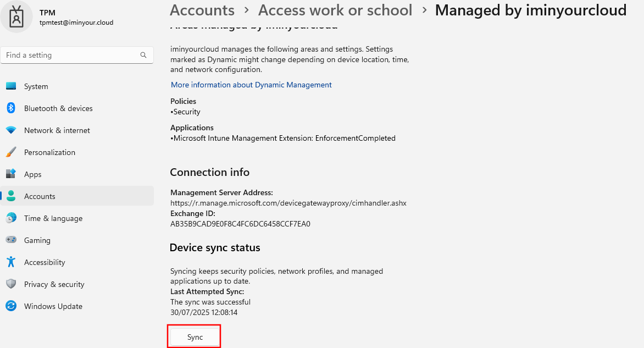Go to the Windows Update section
This screenshot has height=348, width=644.
click(53, 306)
